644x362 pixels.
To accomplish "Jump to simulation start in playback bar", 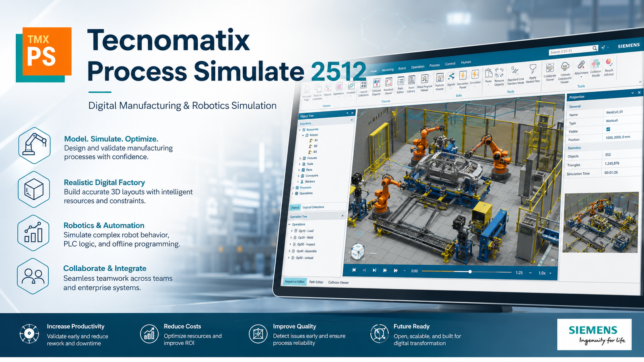I will point(354,270).
